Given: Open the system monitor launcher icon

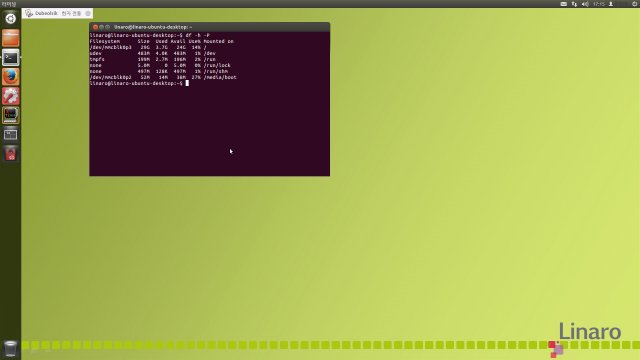Looking at the screenshot, I should point(11,115).
